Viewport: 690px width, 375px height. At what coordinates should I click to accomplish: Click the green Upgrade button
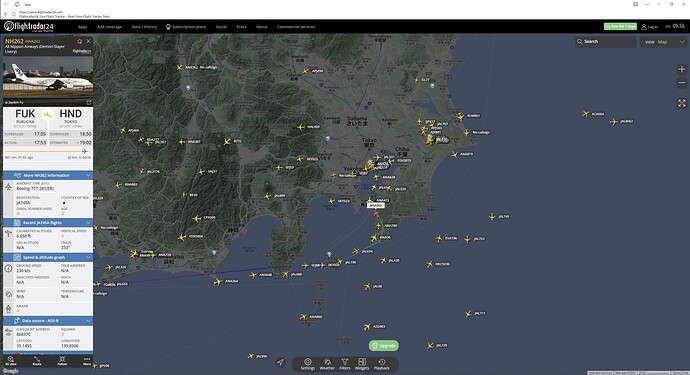(384, 346)
